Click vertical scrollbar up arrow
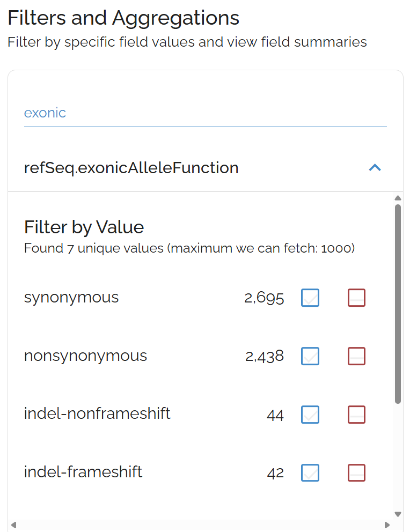The image size is (410, 532). click(398, 198)
